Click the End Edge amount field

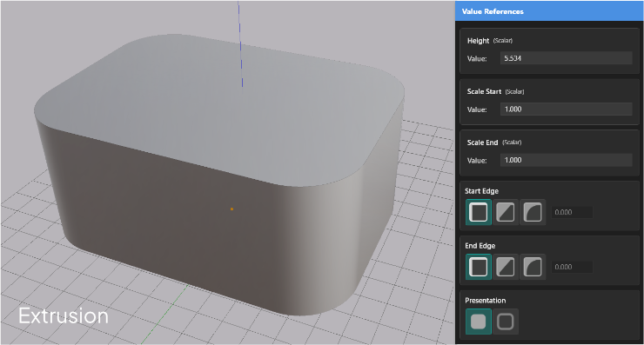pyautogui.click(x=572, y=267)
